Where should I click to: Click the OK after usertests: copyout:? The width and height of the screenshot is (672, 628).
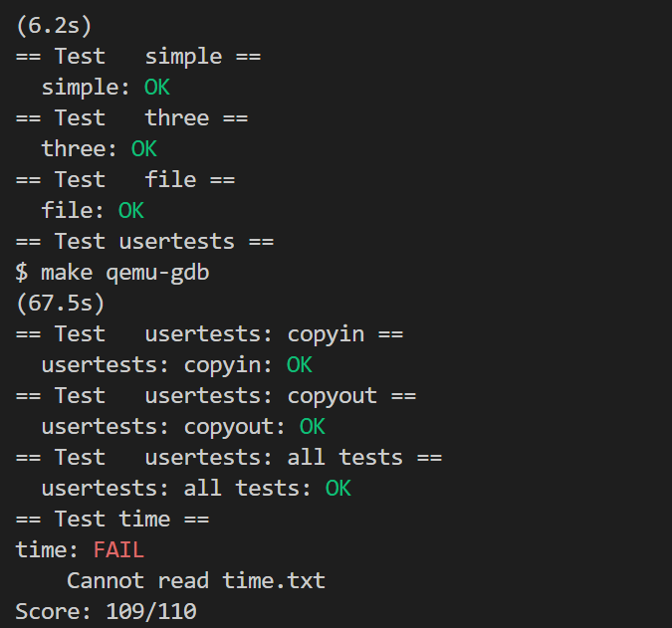click(312, 427)
